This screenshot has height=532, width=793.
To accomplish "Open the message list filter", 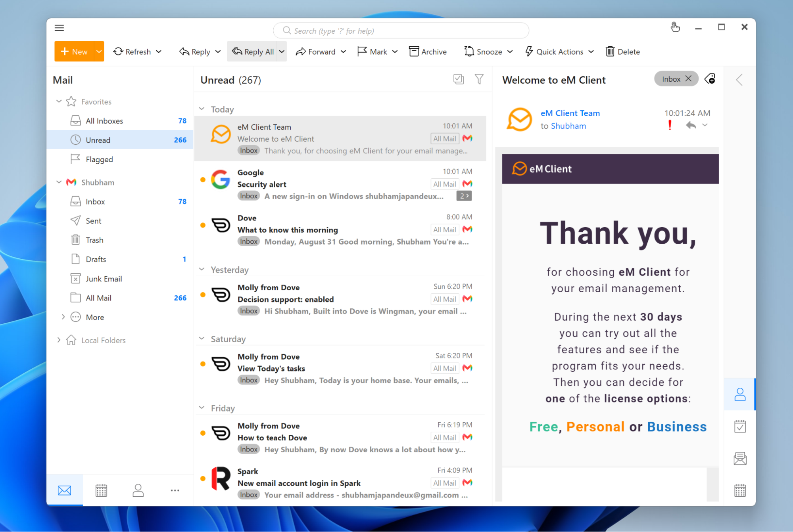I will 479,79.
